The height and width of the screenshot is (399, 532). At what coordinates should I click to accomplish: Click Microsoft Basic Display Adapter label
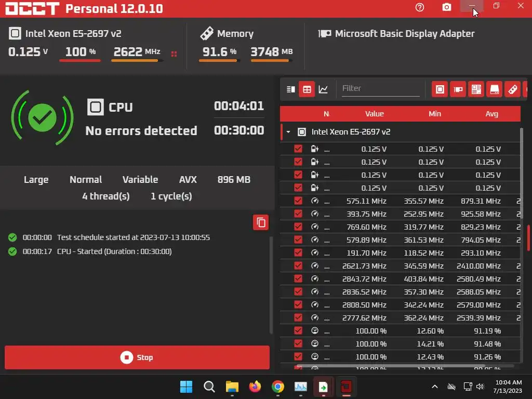coord(404,34)
